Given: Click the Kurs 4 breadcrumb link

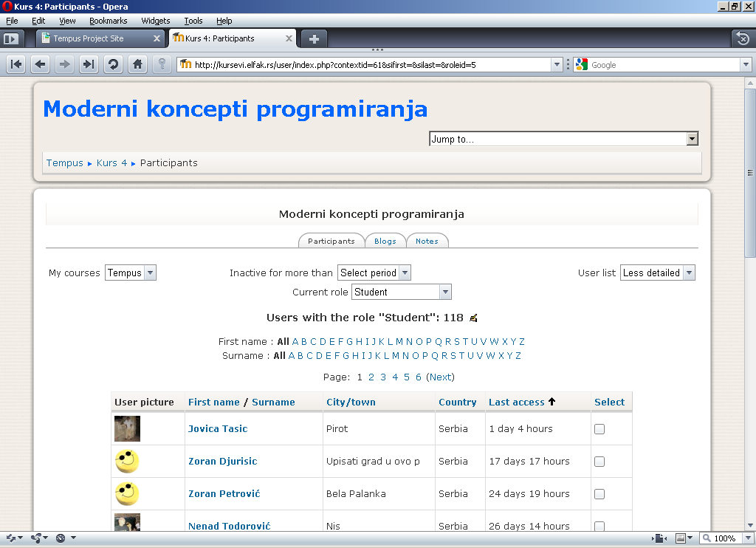Looking at the screenshot, I should pyautogui.click(x=112, y=163).
